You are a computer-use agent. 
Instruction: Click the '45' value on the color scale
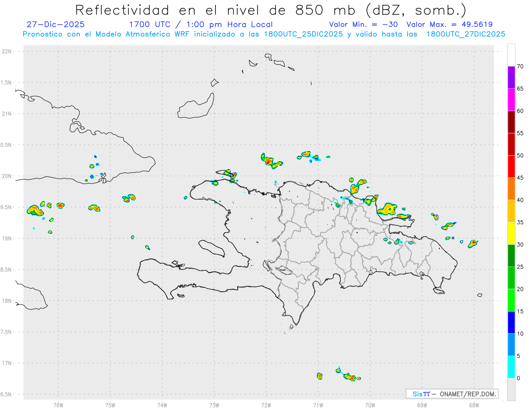(x=520, y=178)
